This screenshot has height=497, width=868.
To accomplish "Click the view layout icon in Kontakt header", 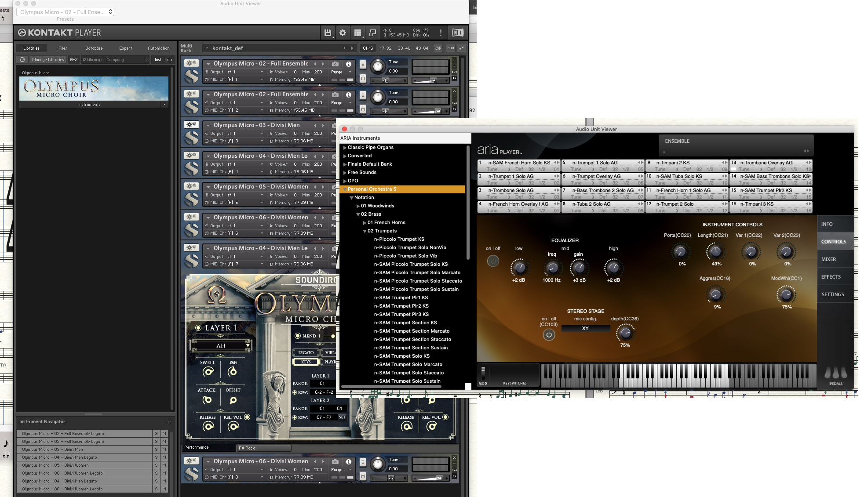I will (x=357, y=33).
